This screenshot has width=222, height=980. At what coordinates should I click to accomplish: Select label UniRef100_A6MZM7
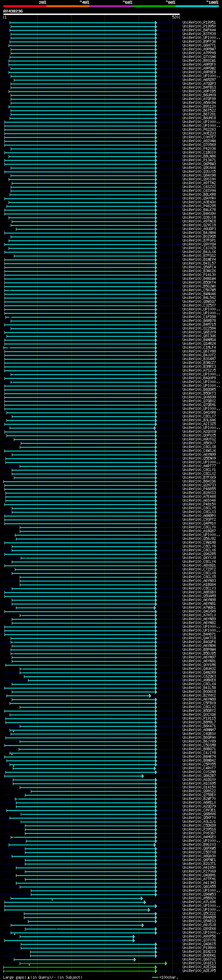pos(199,80)
